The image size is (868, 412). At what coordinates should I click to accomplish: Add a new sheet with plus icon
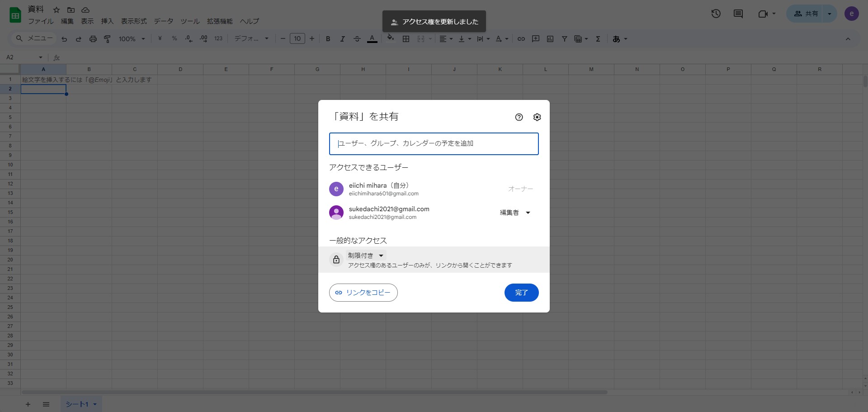(x=28, y=404)
